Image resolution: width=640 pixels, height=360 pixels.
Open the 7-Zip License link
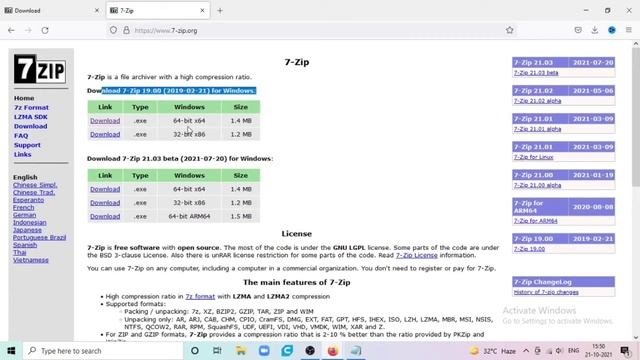pyautogui.click(x=416, y=255)
